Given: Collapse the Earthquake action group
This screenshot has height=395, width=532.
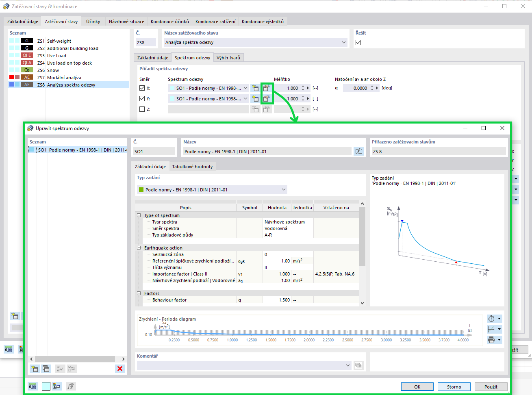Looking at the screenshot, I should (139, 248).
